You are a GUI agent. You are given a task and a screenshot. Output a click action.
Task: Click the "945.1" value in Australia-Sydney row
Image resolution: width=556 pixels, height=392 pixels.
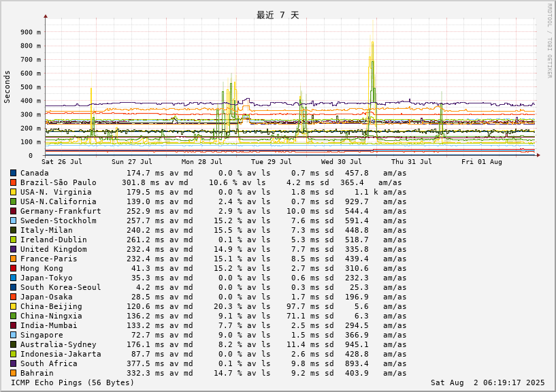(357, 345)
